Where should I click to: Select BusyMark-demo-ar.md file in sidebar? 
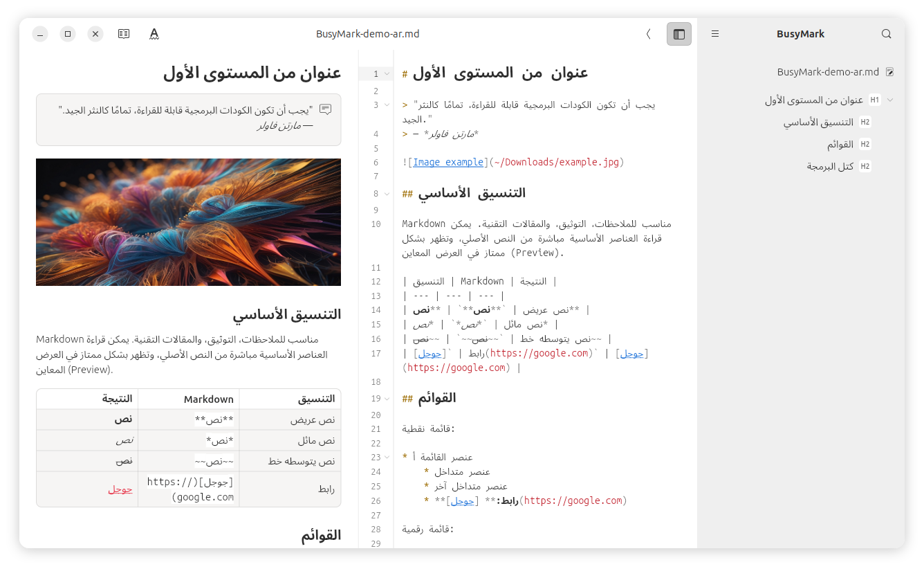tap(828, 72)
